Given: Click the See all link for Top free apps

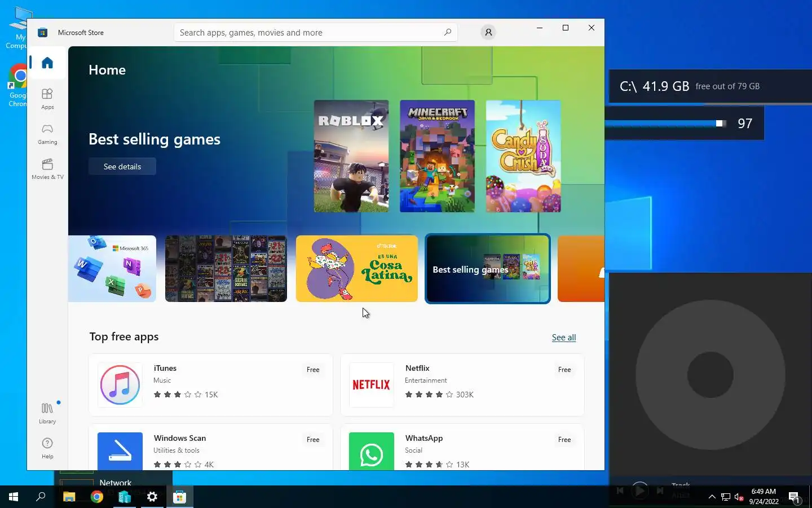Looking at the screenshot, I should (x=564, y=338).
